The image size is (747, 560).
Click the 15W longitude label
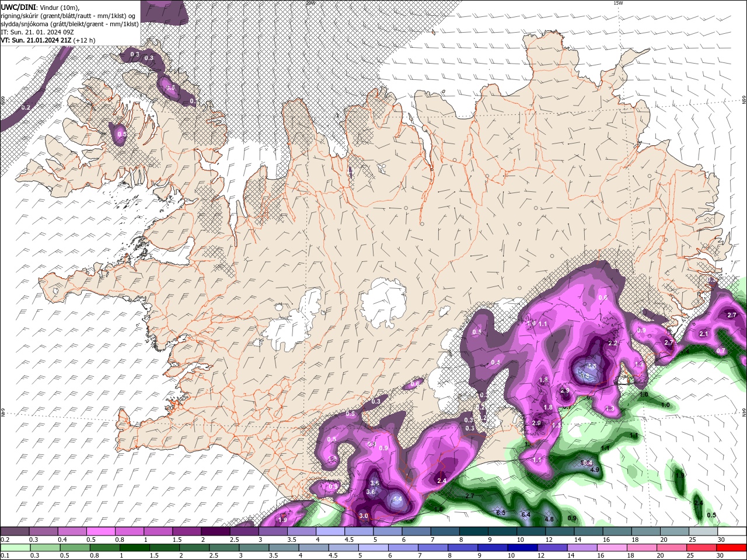(619, 3)
